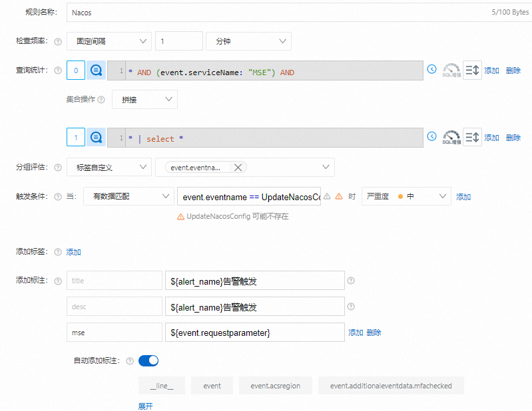
Task: Open the 严重度 中 severity dropdown
Action: click(406, 196)
